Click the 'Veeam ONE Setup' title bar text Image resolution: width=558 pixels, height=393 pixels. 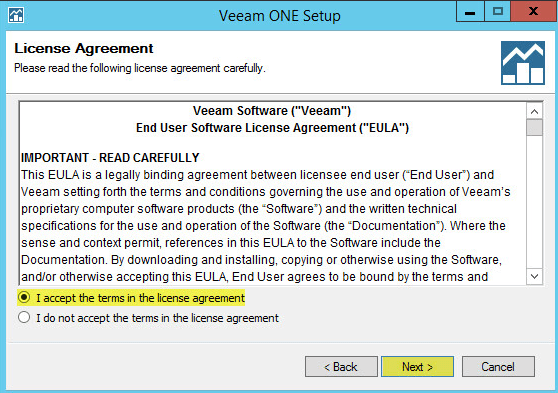tap(280, 16)
